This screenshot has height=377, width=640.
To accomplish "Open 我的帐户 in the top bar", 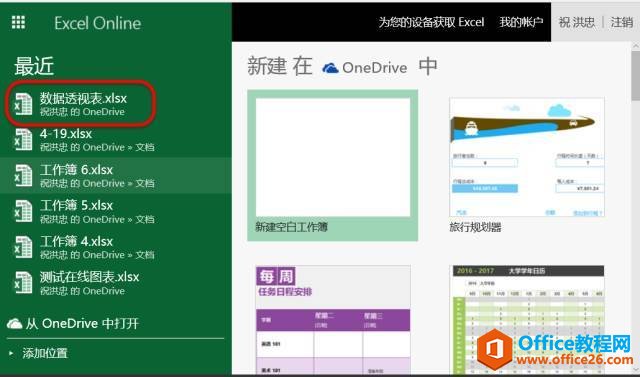I will (x=521, y=22).
